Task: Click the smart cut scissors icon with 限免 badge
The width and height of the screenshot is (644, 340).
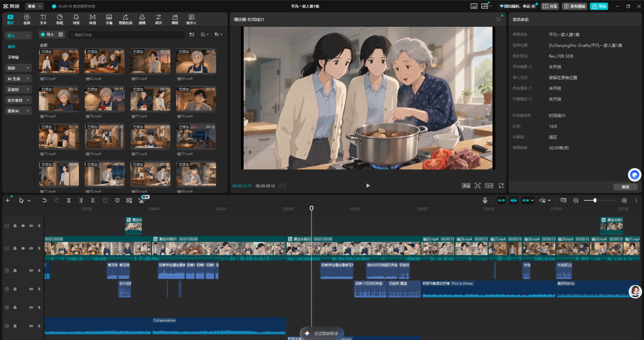Action: pyautogui.click(x=141, y=200)
